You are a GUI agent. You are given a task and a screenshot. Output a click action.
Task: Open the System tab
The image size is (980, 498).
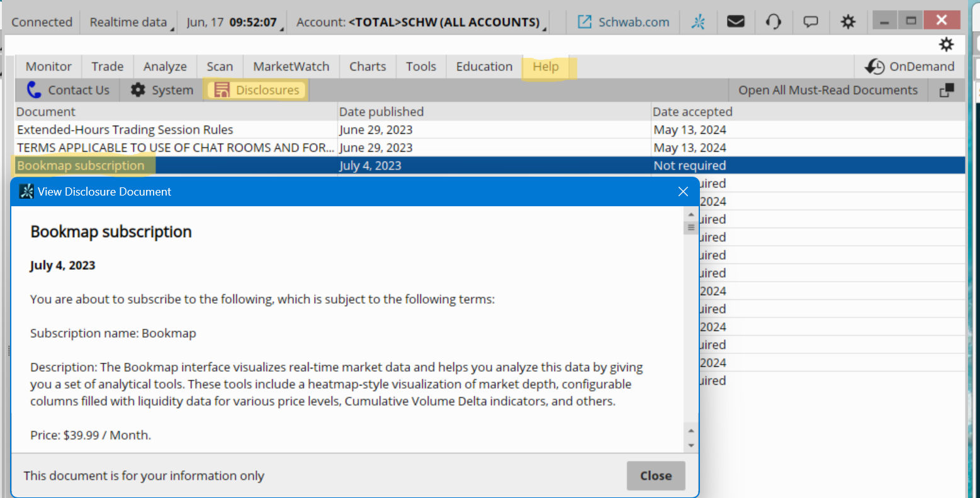tap(162, 90)
